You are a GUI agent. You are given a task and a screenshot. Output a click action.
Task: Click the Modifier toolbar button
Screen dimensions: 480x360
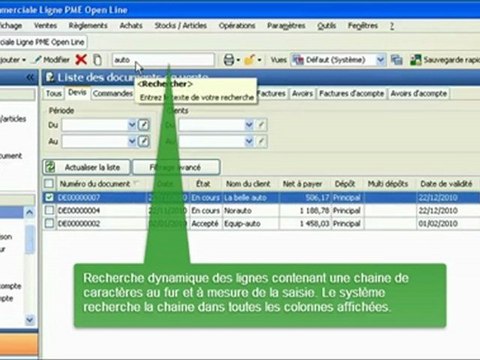[x=52, y=60]
